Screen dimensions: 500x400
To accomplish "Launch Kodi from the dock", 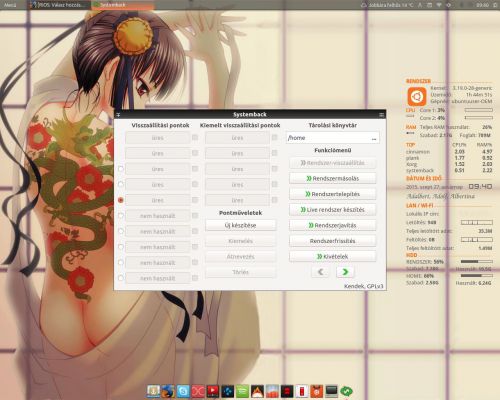I will [228, 391].
